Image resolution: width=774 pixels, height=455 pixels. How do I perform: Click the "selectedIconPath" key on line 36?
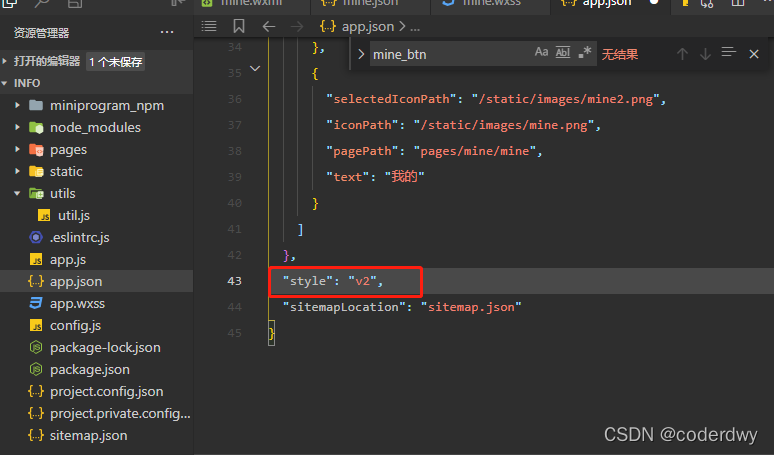[x=391, y=99]
